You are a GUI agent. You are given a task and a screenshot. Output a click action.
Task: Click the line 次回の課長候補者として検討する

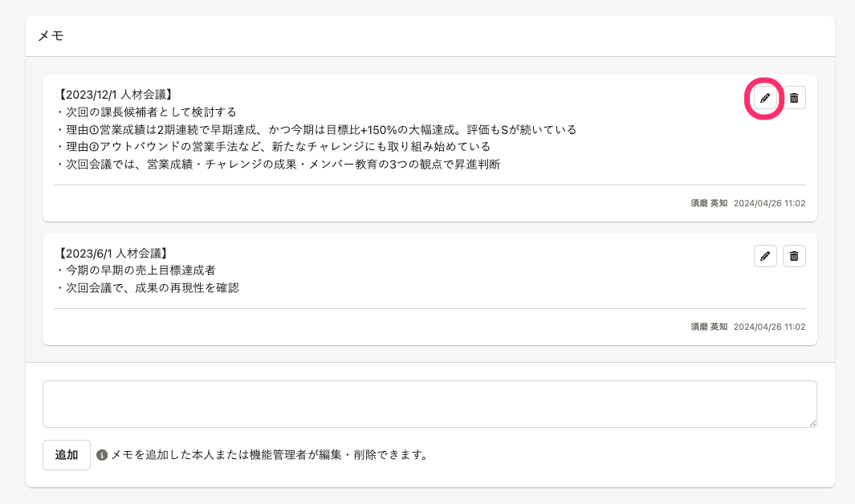[146, 112]
